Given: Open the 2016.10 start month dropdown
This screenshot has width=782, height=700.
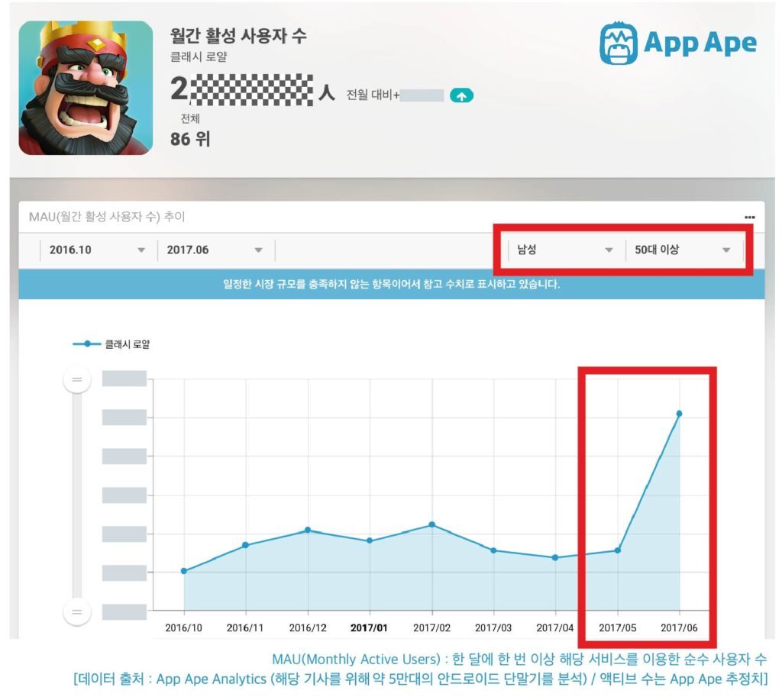Looking at the screenshot, I should [x=98, y=250].
